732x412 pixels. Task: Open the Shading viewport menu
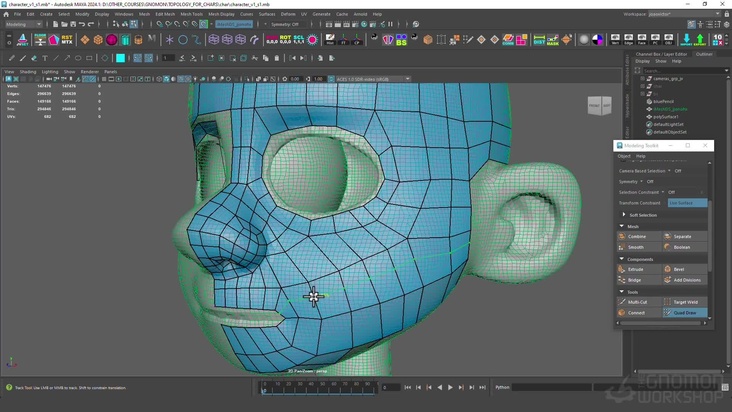[28, 72]
